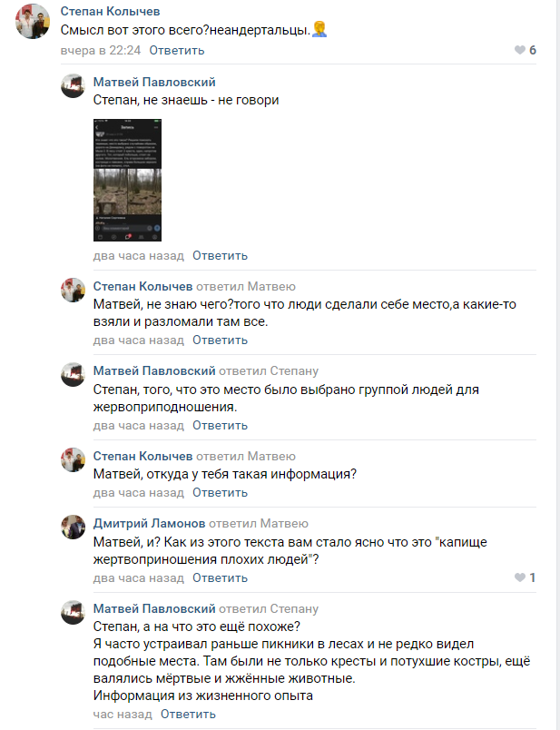Click heart icon on Дмитрий Ламонов's comment
The width and height of the screenshot is (560, 730).
point(519,577)
